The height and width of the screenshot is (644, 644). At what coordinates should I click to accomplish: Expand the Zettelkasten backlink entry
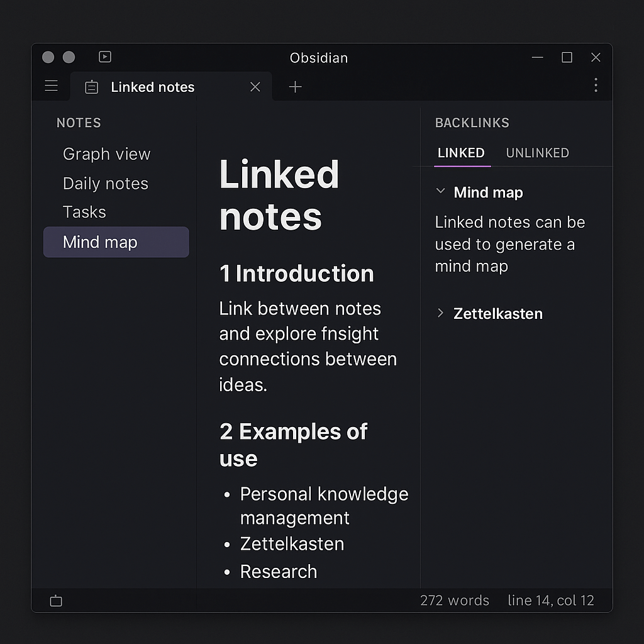(439, 313)
